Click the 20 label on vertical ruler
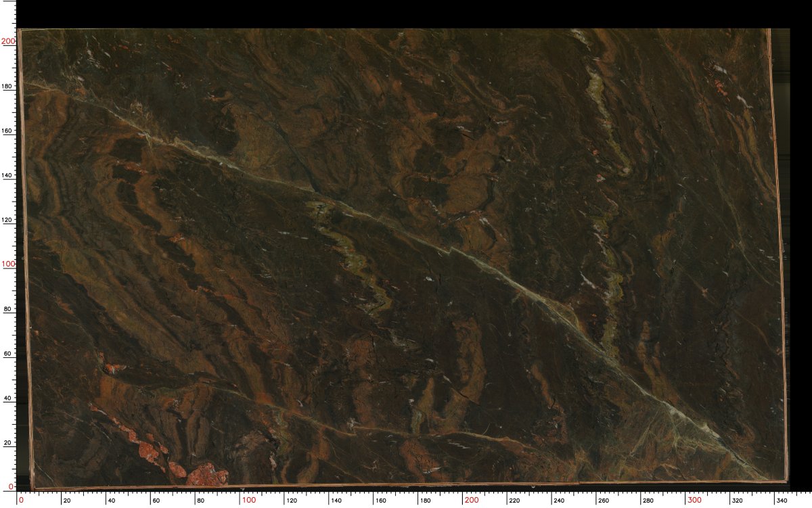 [8, 442]
